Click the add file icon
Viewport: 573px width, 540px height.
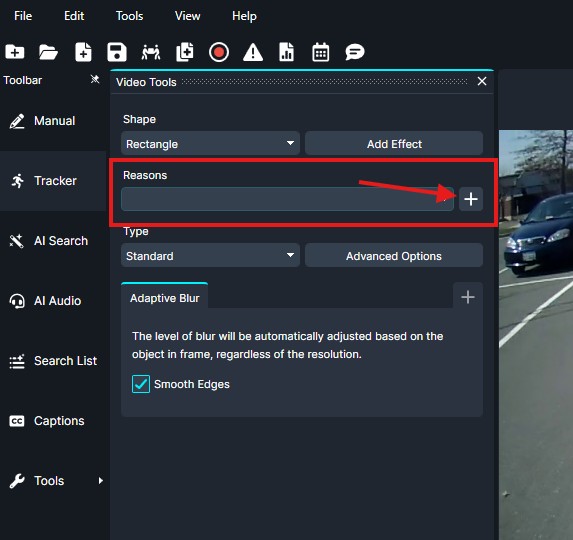click(83, 52)
